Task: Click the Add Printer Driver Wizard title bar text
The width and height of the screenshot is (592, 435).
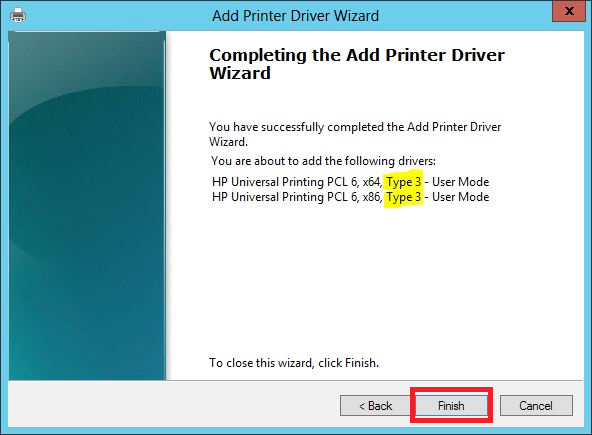Action: point(296,16)
